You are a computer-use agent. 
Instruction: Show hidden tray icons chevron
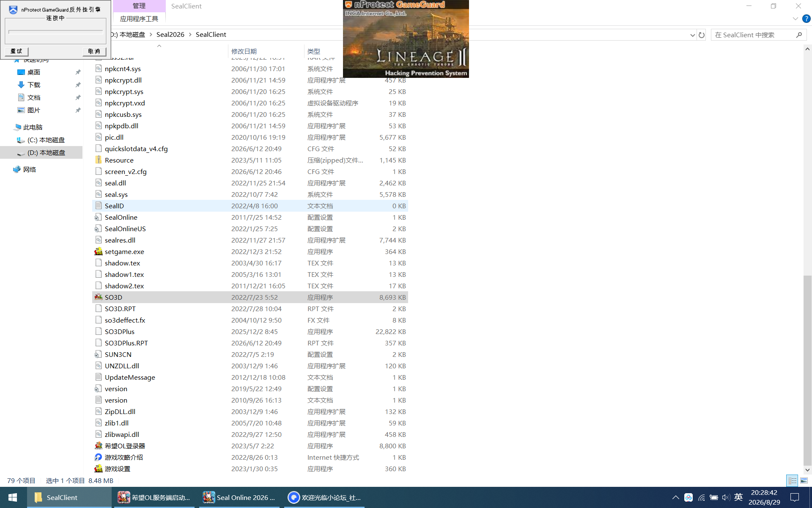tap(675, 497)
